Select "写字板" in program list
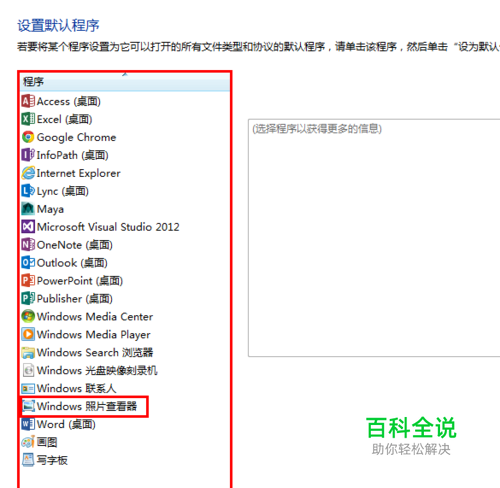This screenshot has width=500, height=488. (52, 460)
